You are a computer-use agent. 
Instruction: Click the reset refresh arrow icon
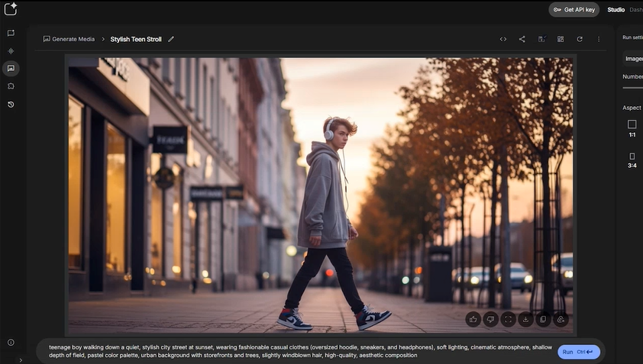pos(580,40)
